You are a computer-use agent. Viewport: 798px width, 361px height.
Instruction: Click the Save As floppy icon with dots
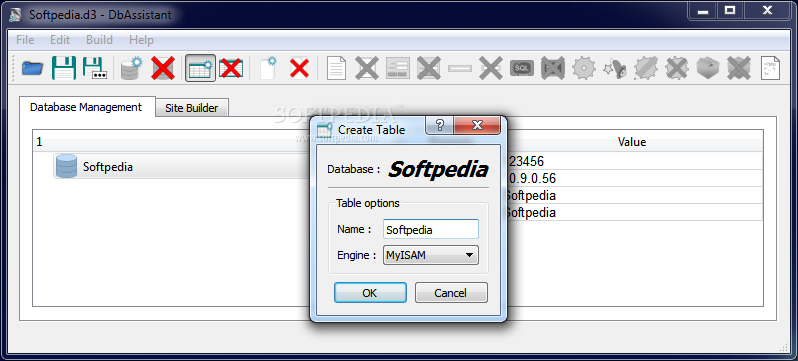95,68
